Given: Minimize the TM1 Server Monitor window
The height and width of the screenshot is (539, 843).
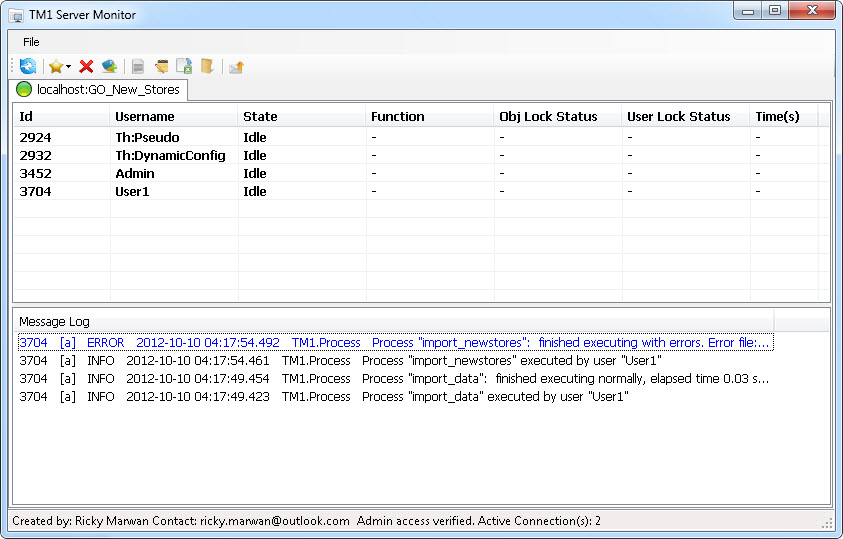Looking at the screenshot, I should coord(748,11).
